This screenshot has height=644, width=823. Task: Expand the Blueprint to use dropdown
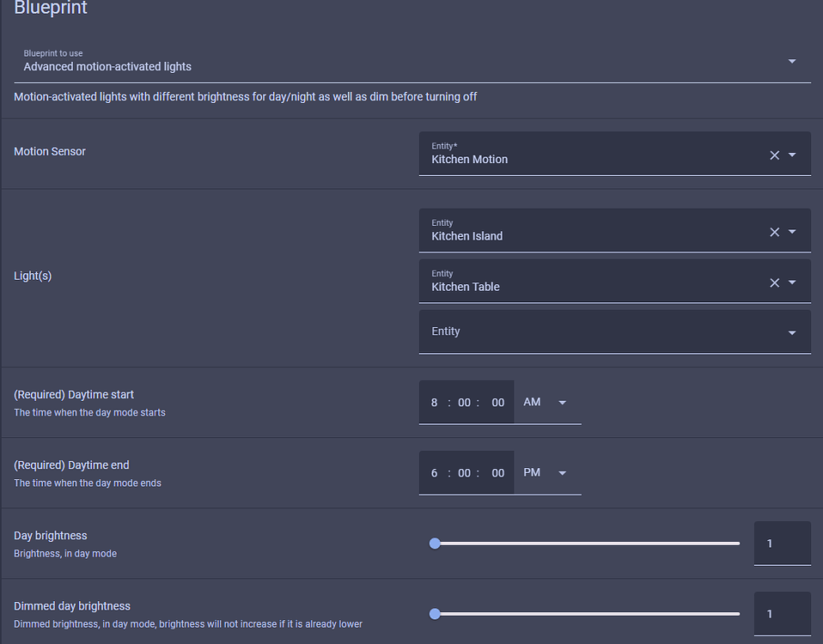tap(792, 61)
